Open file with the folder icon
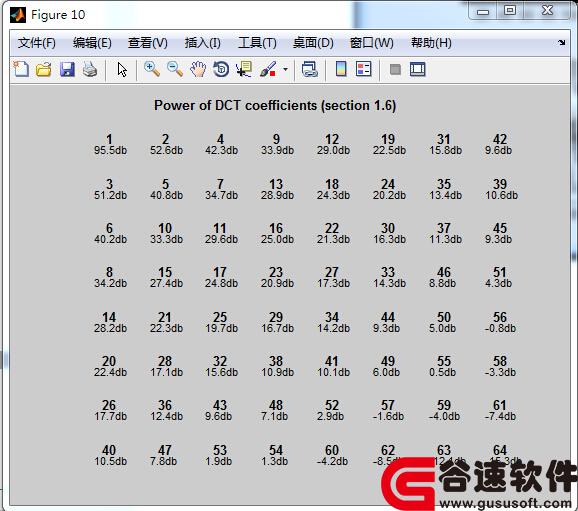Image resolution: width=578 pixels, height=511 pixels. point(44,69)
